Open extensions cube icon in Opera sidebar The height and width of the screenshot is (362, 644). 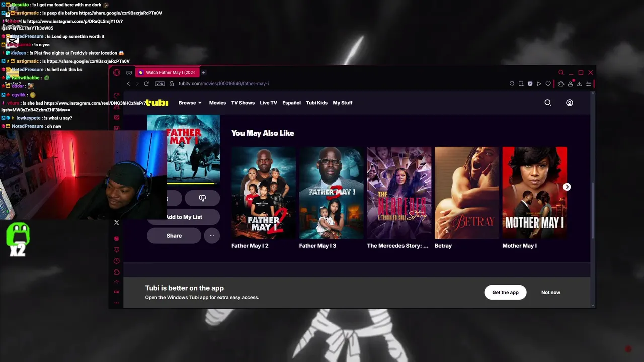tap(117, 272)
